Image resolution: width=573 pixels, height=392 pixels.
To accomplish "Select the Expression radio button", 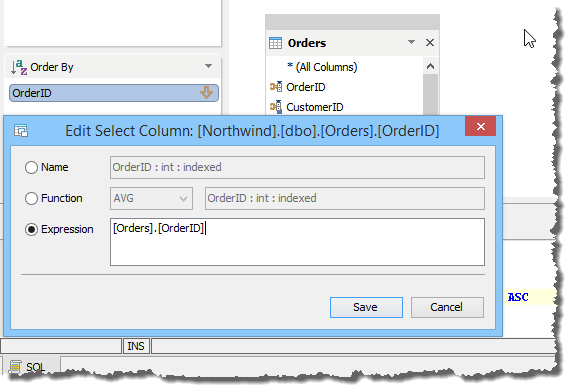I will coord(31,229).
